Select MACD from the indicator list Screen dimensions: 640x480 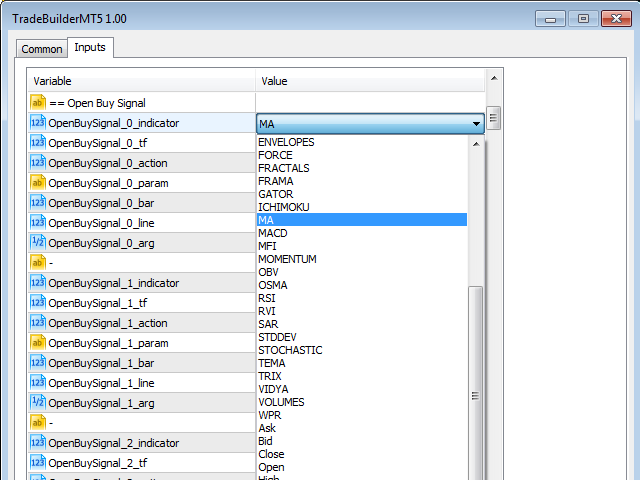pos(272,233)
